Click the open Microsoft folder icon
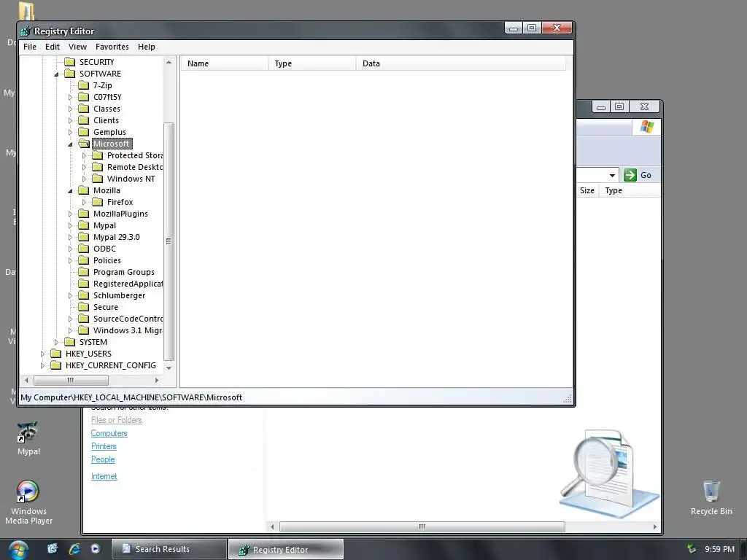The width and height of the screenshot is (747, 560). 84,144
